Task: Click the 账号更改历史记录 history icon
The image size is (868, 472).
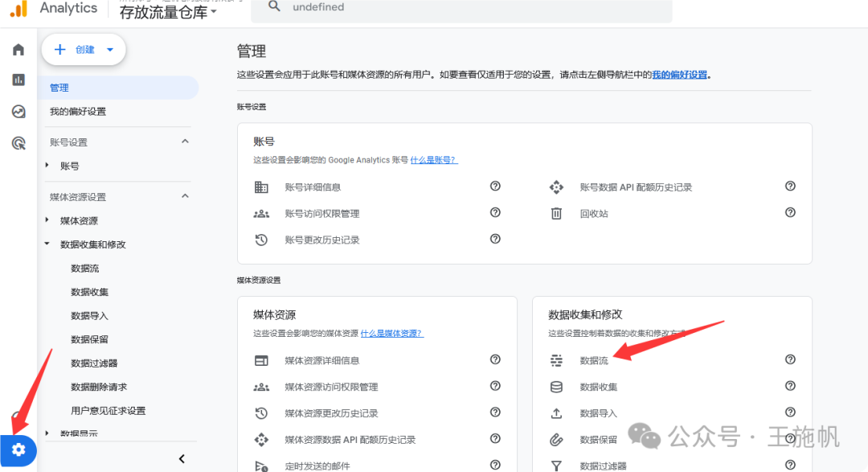Action: (261, 240)
